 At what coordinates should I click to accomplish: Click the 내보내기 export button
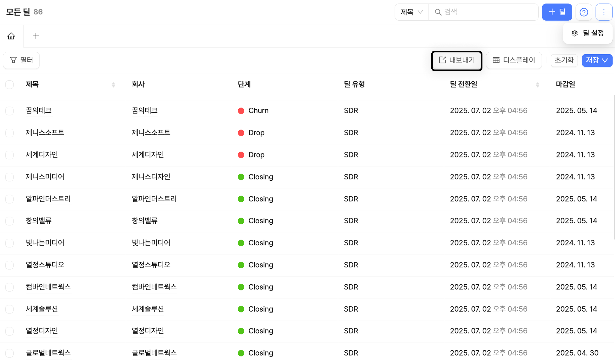[457, 60]
